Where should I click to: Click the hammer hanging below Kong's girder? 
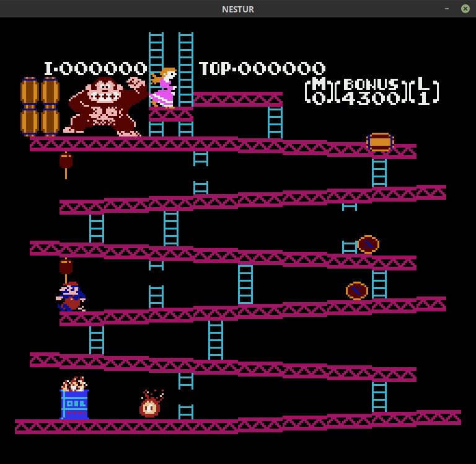[66, 166]
